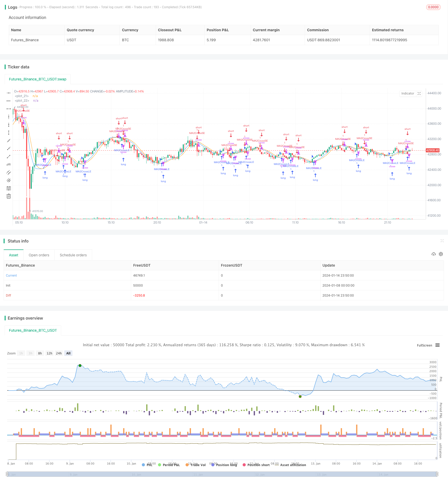The width and height of the screenshot is (448, 484).
Task: Select the vertical segment drawing tool
Action: pos(9,133)
